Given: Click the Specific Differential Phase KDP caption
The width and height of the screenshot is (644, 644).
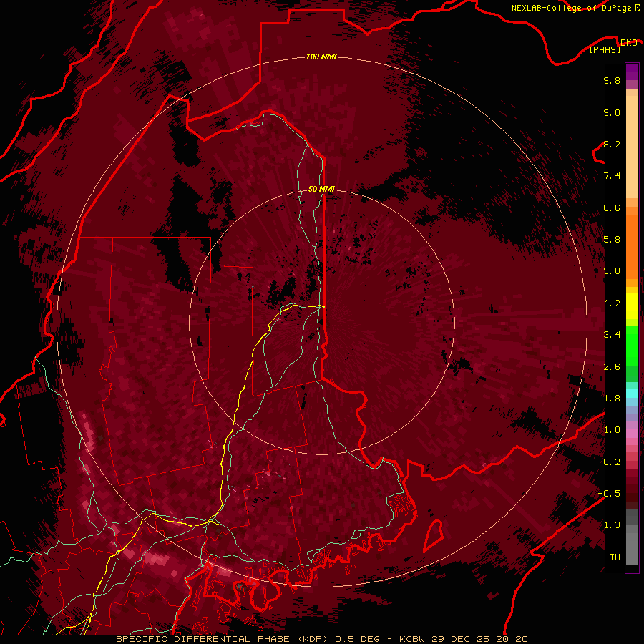Looking at the screenshot, I should pos(223,639).
